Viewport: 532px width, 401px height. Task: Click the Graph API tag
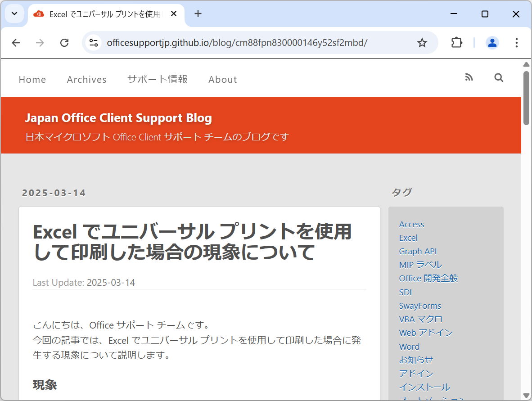pyautogui.click(x=418, y=251)
